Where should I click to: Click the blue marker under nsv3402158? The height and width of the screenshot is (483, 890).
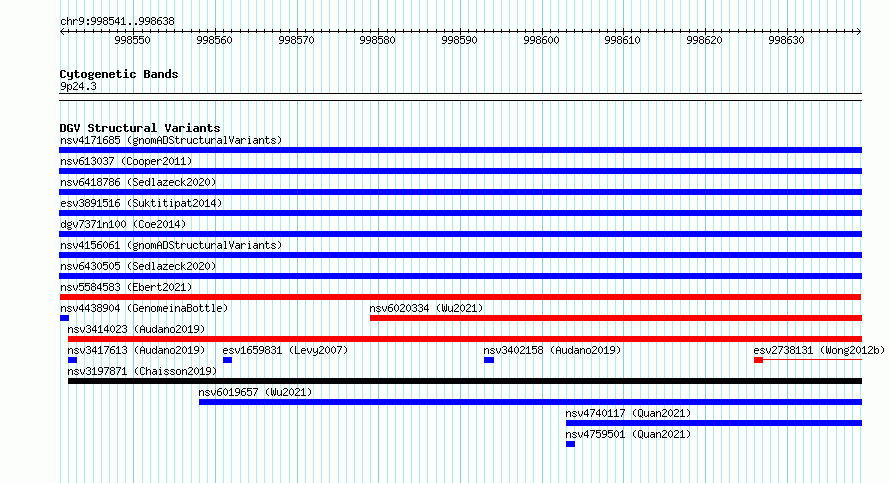pyautogui.click(x=489, y=360)
